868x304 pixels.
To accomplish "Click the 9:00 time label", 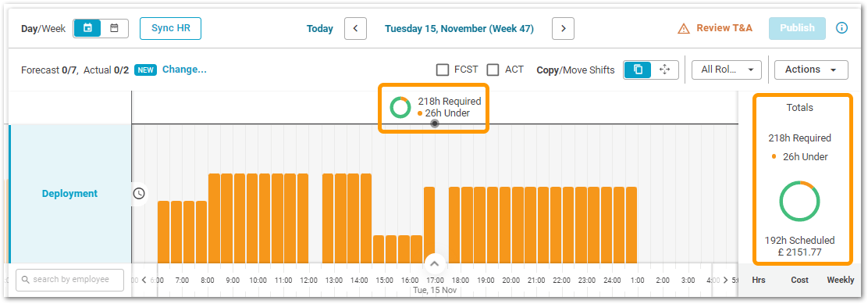I will [233, 281].
